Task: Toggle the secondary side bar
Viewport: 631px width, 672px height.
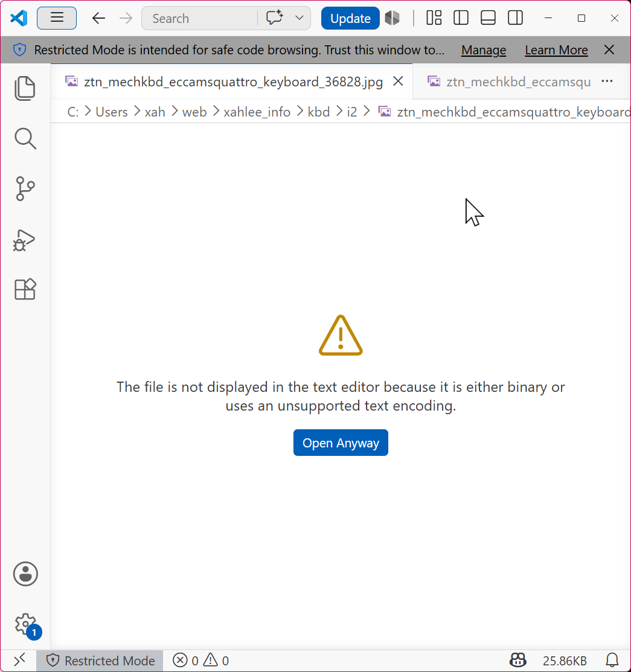Action: pyautogui.click(x=515, y=18)
